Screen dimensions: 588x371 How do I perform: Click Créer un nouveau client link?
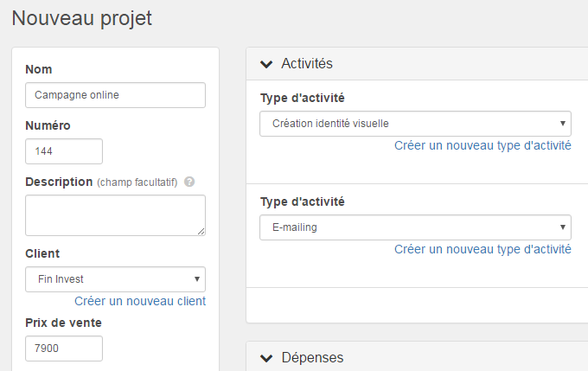140,301
